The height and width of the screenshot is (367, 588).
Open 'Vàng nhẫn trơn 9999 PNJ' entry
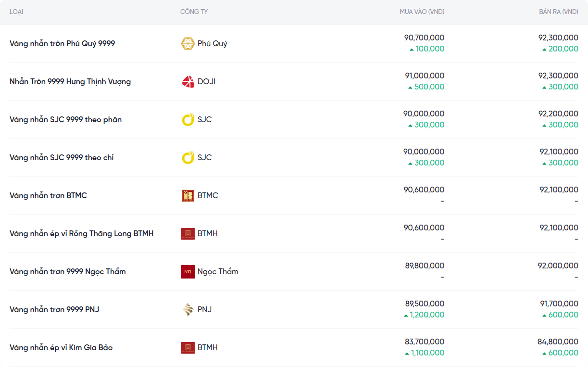(54, 310)
